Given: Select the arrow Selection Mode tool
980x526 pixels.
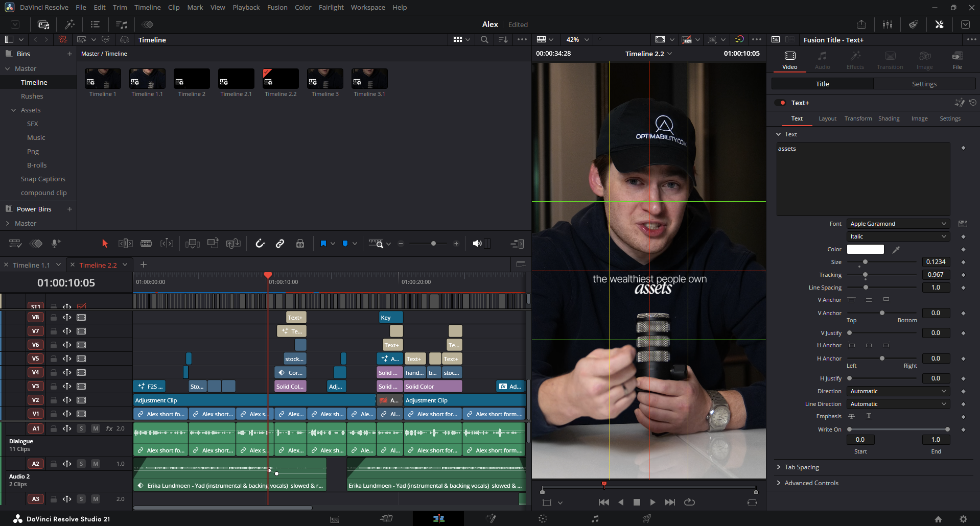Looking at the screenshot, I should (x=105, y=244).
